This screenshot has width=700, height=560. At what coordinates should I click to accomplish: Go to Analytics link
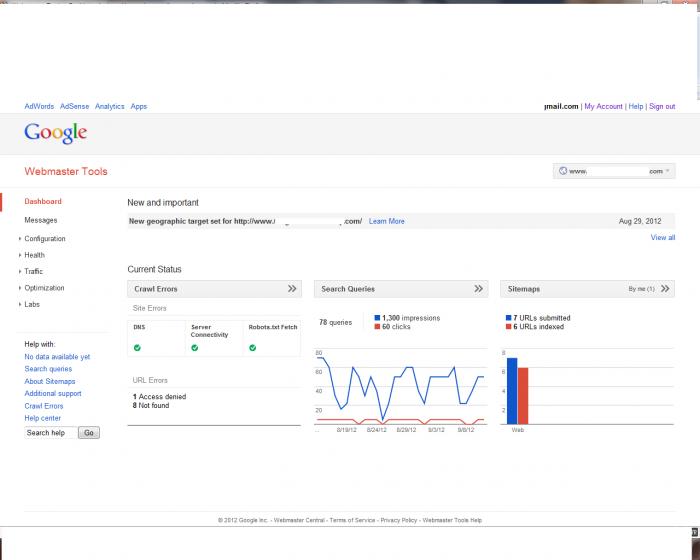(110, 106)
